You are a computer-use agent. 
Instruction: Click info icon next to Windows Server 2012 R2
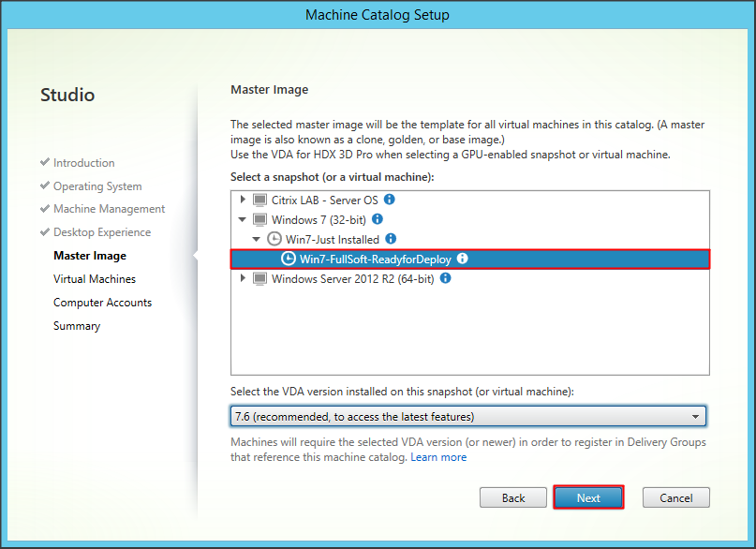446,278
